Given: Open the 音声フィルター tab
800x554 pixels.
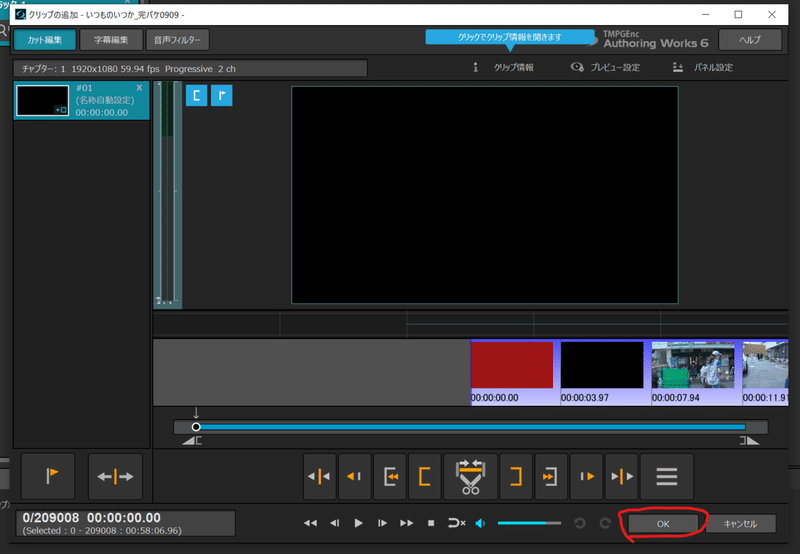Looking at the screenshot, I should click(177, 40).
